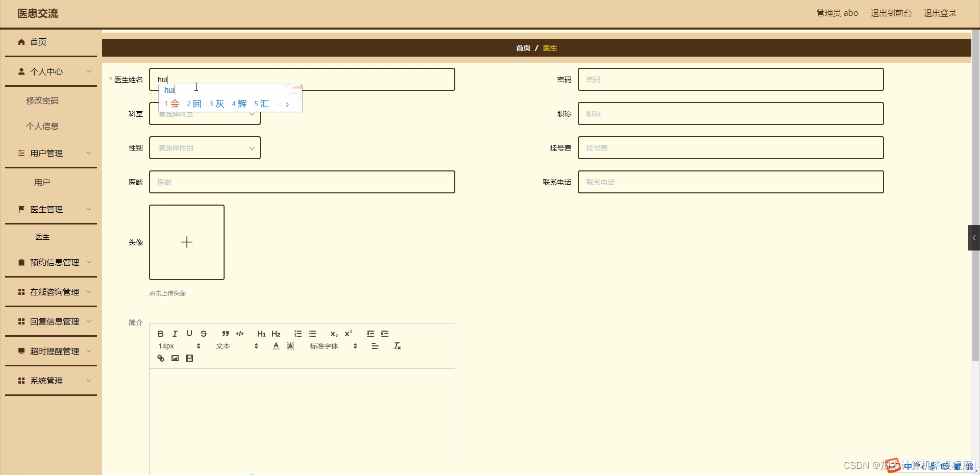980x475 pixels.
Task: Click 退出到前台 in the top bar
Action: pos(891,13)
